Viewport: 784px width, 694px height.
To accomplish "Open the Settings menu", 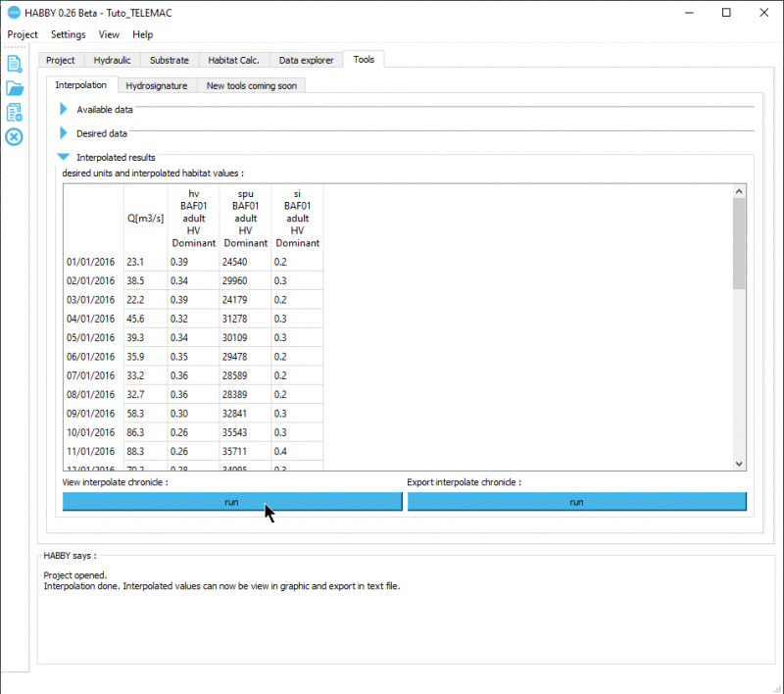I will [68, 34].
